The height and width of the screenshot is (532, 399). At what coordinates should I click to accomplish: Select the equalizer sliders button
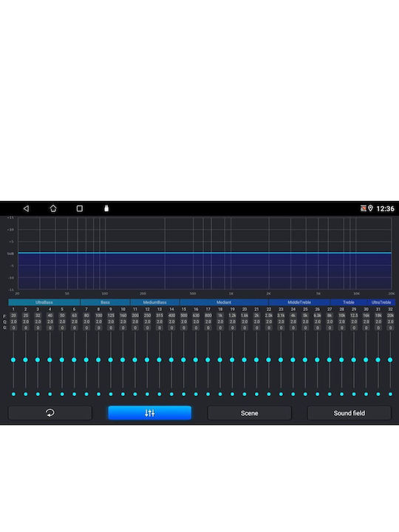(149, 413)
